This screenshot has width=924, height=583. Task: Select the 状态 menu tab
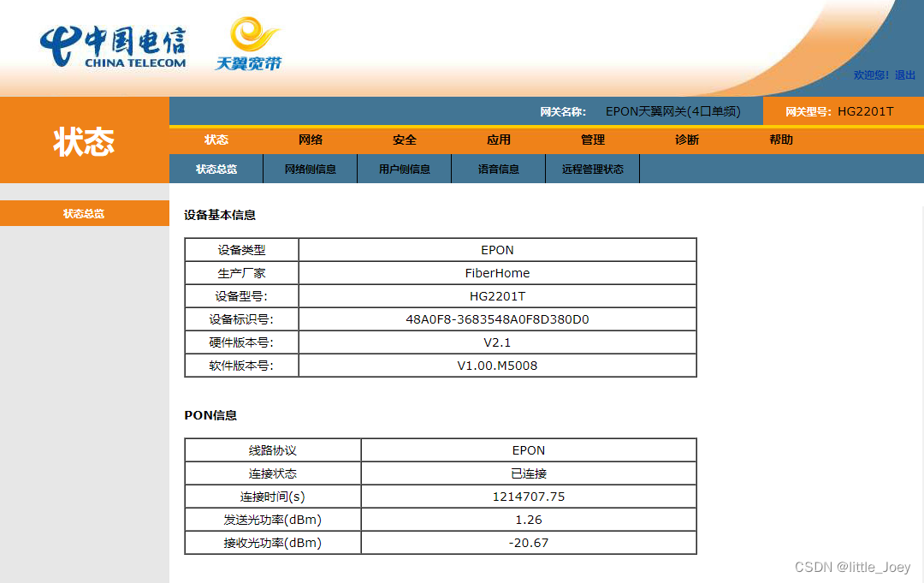pyautogui.click(x=216, y=140)
